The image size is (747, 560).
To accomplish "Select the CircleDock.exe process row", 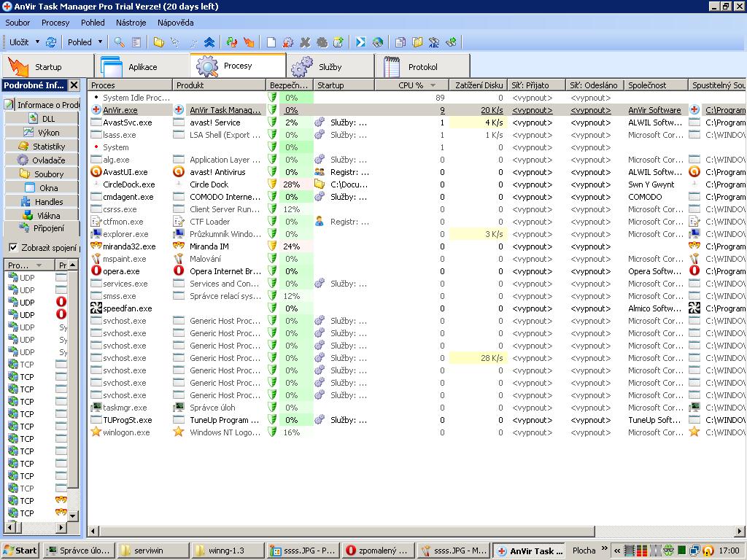I will 417,184.
